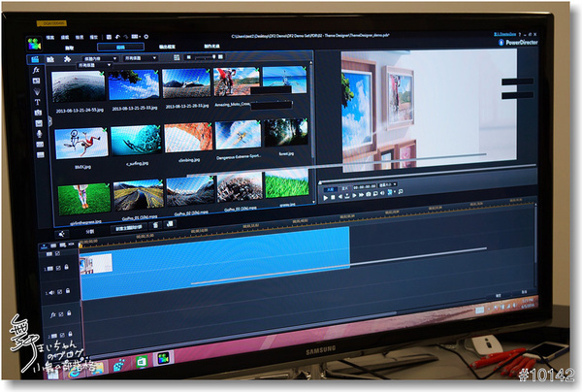
Task: Click the previous frame button in preview
Action: pyautogui.click(x=340, y=196)
